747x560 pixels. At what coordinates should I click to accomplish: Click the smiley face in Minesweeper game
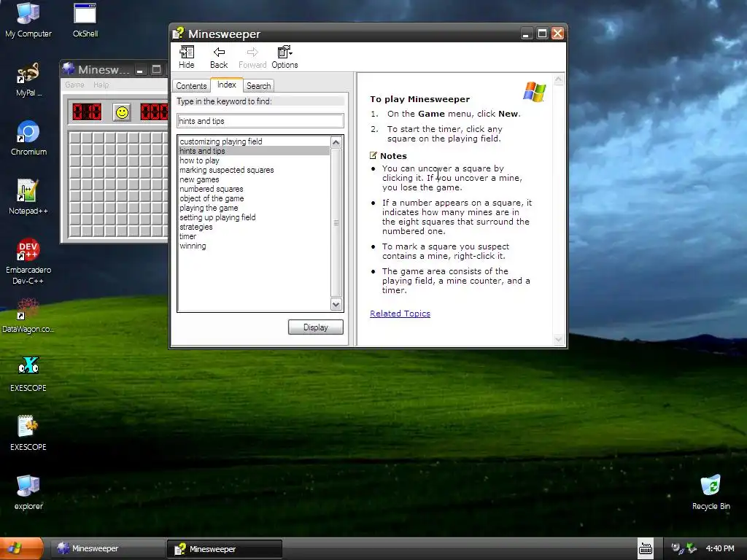tap(122, 112)
